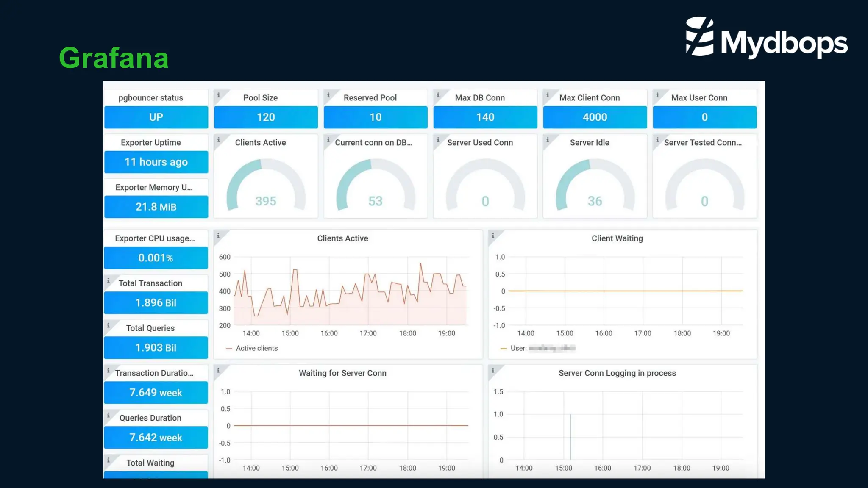The height and width of the screenshot is (488, 868).
Task: Open the Max User Conn title menu
Action: point(699,98)
